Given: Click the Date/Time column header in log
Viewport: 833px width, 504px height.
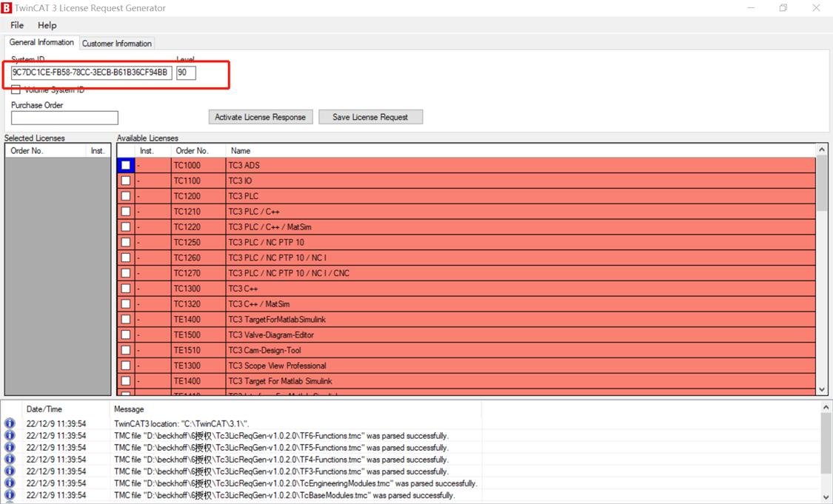Looking at the screenshot, I should click(65, 409).
